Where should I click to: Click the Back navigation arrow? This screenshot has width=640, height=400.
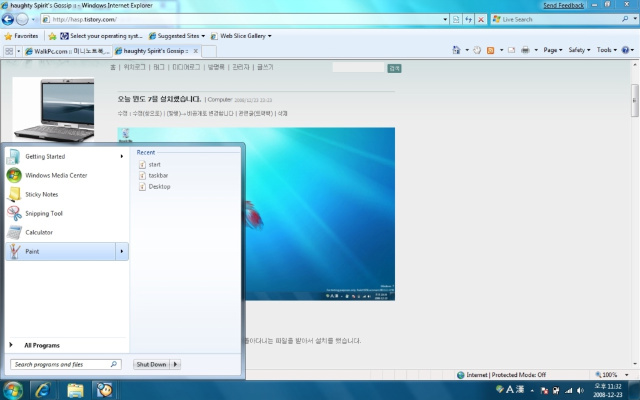[8, 19]
